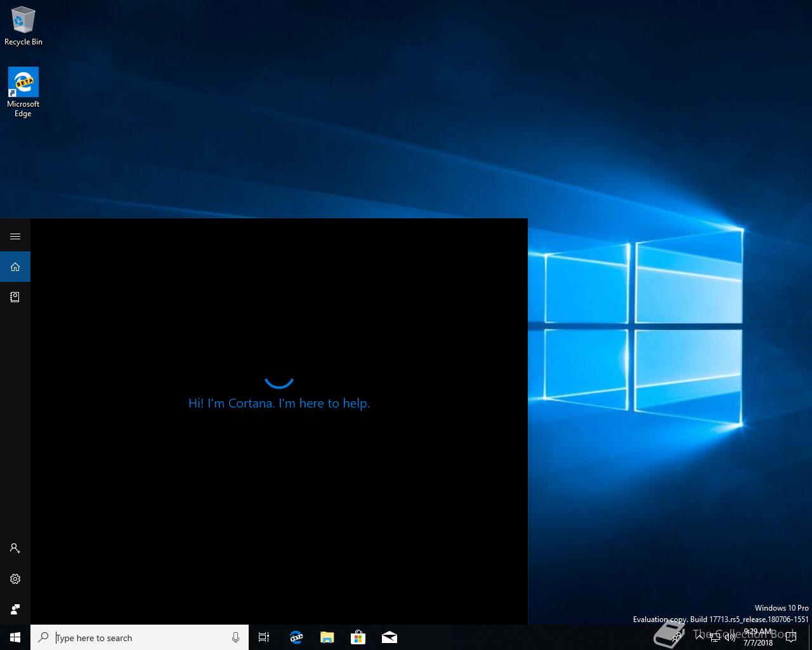Select the Microsoft Edge desktop shortcut
812x650 pixels.
pos(23,93)
